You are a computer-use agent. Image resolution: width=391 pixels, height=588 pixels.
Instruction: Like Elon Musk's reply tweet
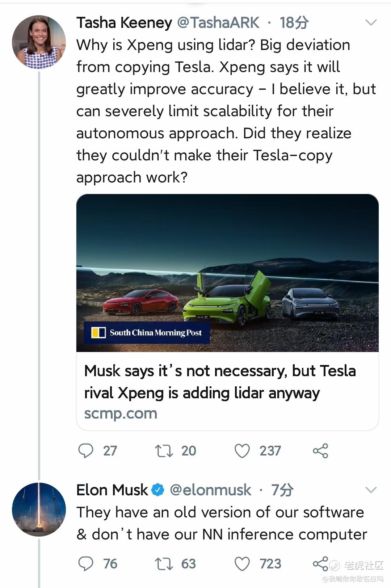pos(242,564)
